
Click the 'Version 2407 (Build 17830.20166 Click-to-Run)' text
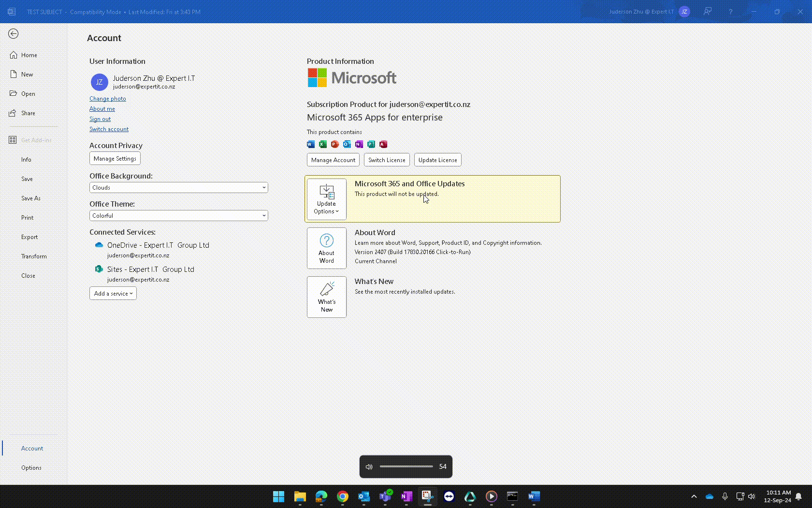click(413, 252)
